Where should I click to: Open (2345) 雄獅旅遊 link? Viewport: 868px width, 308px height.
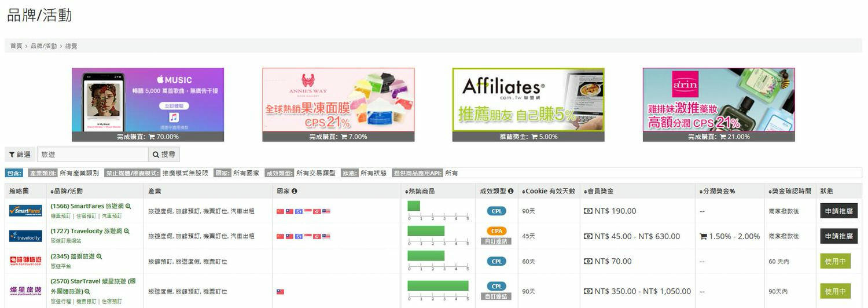click(72, 256)
